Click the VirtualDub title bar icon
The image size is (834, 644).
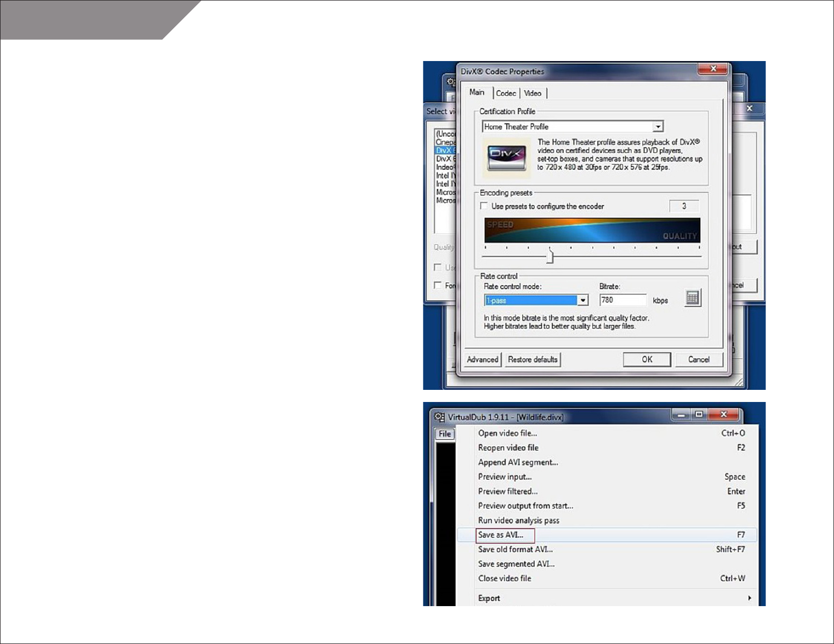[439, 417]
